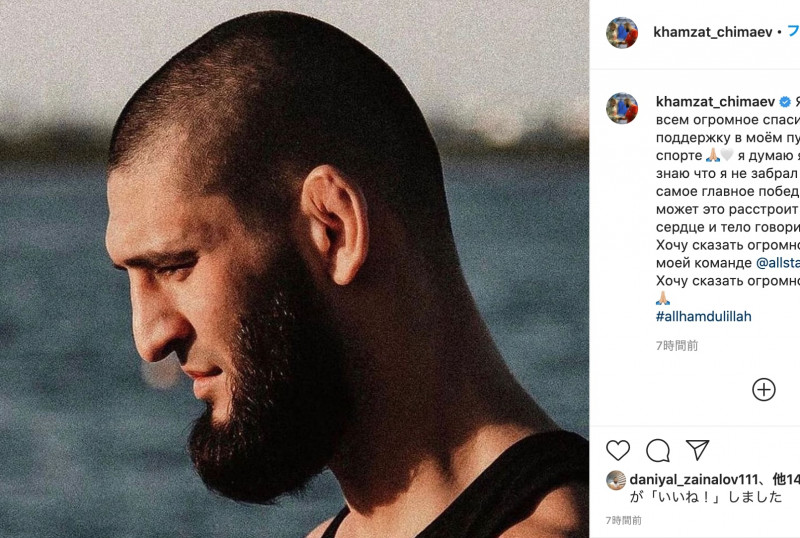
Task: Click the avatar beside the caption
Action: tap(622, 108)
